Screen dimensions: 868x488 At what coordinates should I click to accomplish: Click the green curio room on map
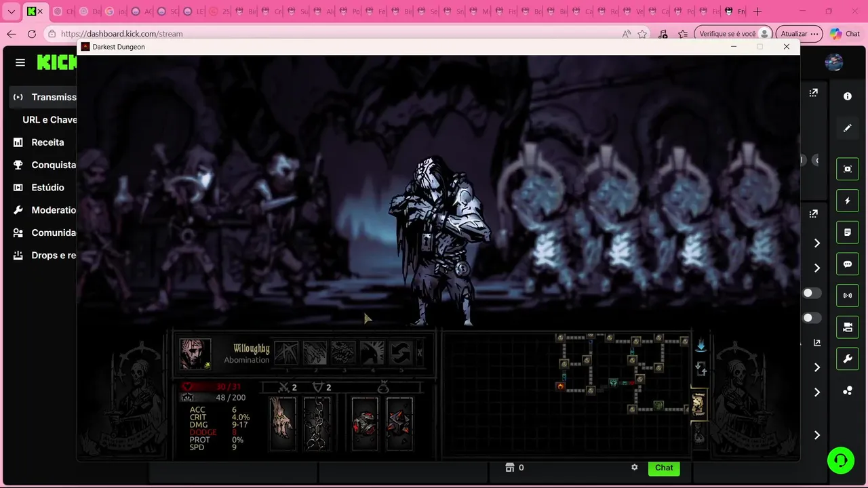[x=658, y=405]
